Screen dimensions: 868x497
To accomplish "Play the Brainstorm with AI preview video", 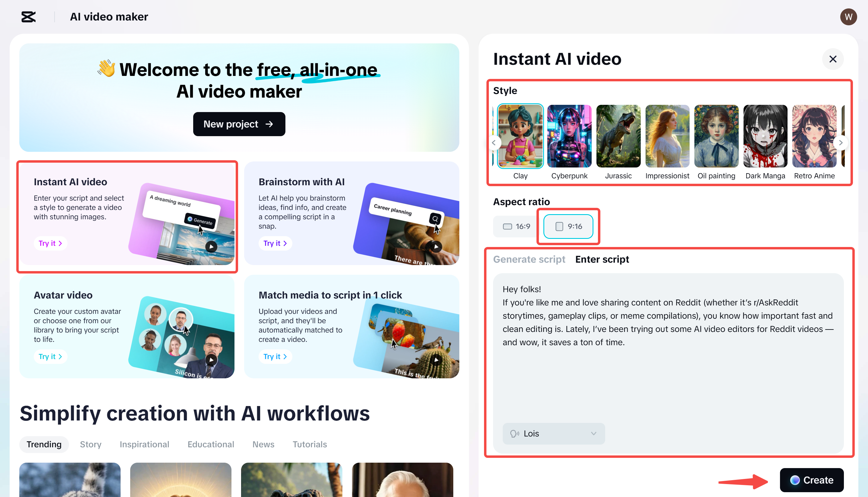I will point(436,246).
